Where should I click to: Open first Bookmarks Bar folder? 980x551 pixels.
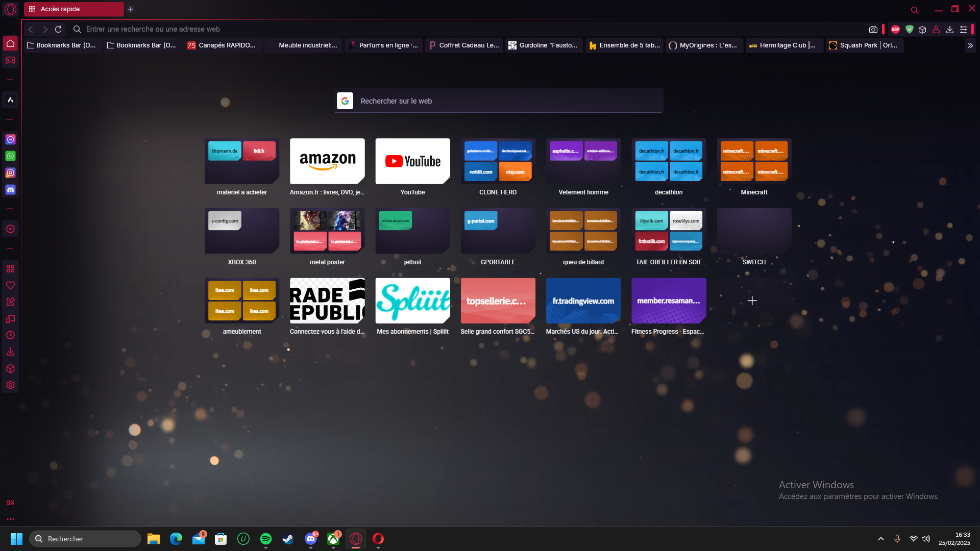coord(61,45)
